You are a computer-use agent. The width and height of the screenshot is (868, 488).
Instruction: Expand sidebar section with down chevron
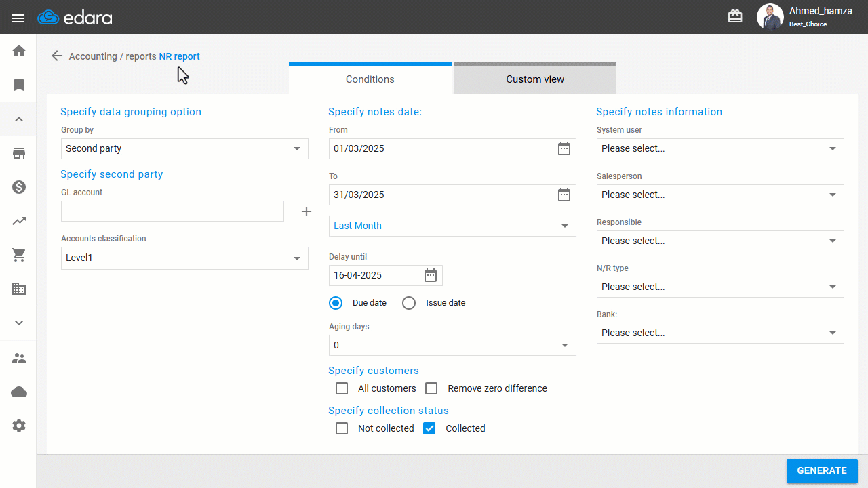(19, 323)
